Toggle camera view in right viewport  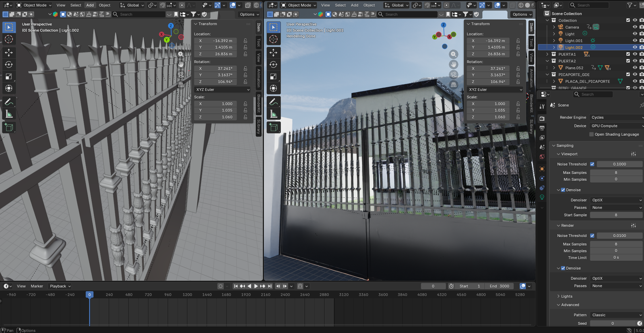pos(454,74)
